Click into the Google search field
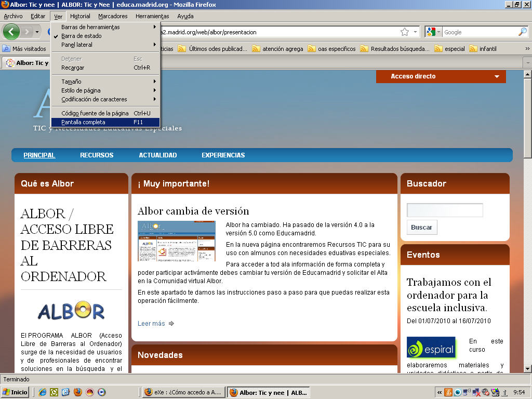The height and width of the screenshot is (399, 532). pos(481,32)
